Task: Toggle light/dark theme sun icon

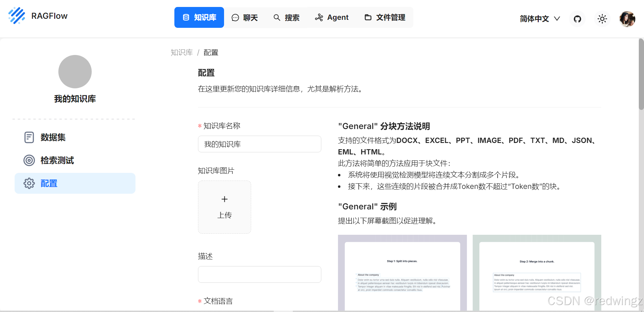Action: 602,19
